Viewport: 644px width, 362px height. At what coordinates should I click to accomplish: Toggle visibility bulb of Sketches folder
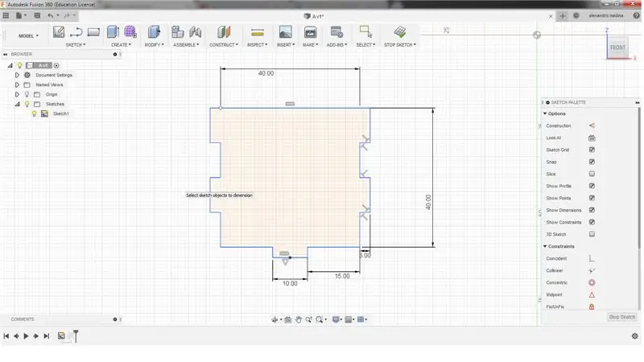(27, 105)
